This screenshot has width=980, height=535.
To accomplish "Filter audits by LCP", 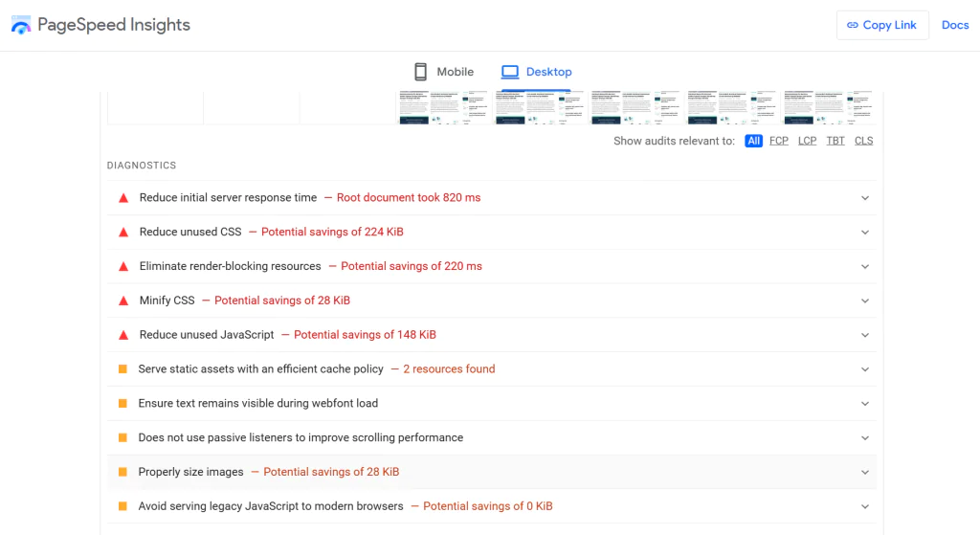I will coord(807,142).
